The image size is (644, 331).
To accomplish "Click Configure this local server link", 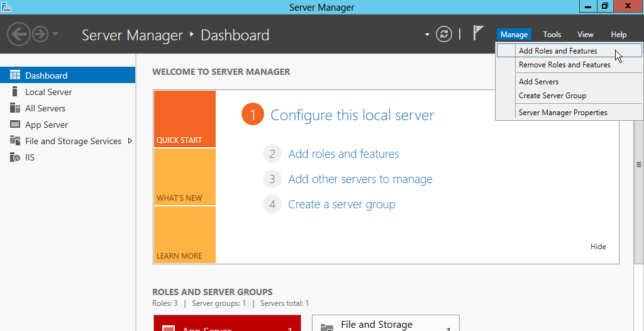I will [x=352, y=115].
